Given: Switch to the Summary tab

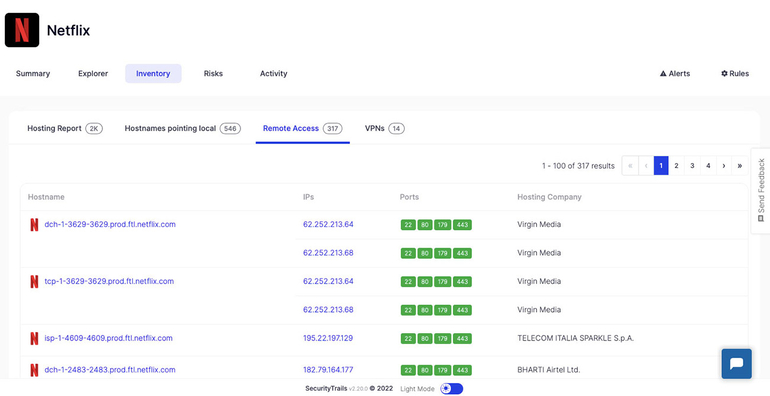Looking at the screenshot, I should 33,74.
